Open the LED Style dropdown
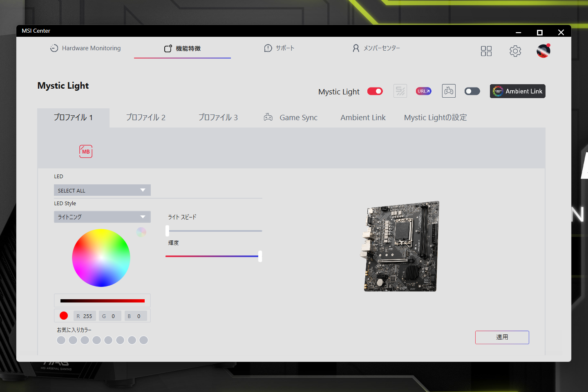Image resolution: width=588 pixels, height=392 pixels. (x=102, y=217)
